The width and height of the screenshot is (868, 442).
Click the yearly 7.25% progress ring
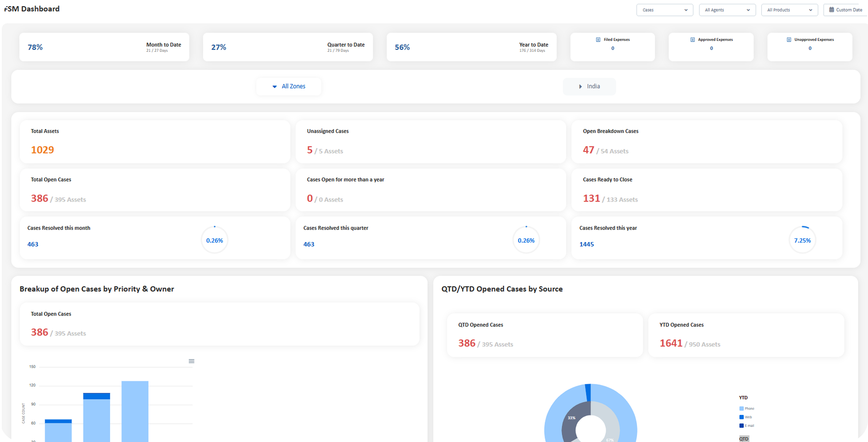point(802,240)
